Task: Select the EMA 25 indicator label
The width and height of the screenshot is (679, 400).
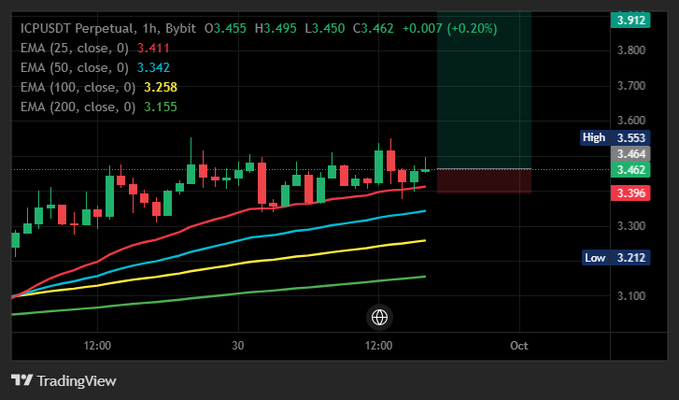Action: pyautogui.click(x=74, y=48)
